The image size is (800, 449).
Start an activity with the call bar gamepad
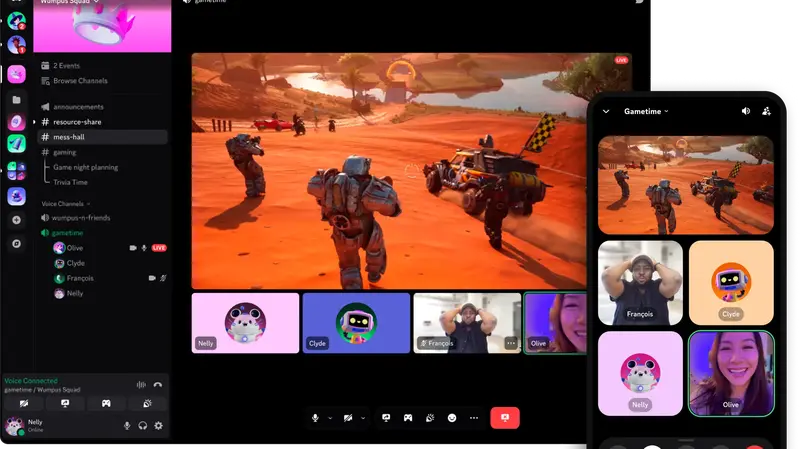(408, 418)
